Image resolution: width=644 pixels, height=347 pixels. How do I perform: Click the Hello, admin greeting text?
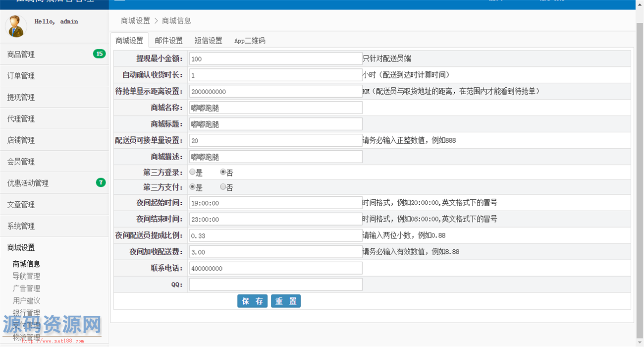pyautogui.click(x=56, y=21)
